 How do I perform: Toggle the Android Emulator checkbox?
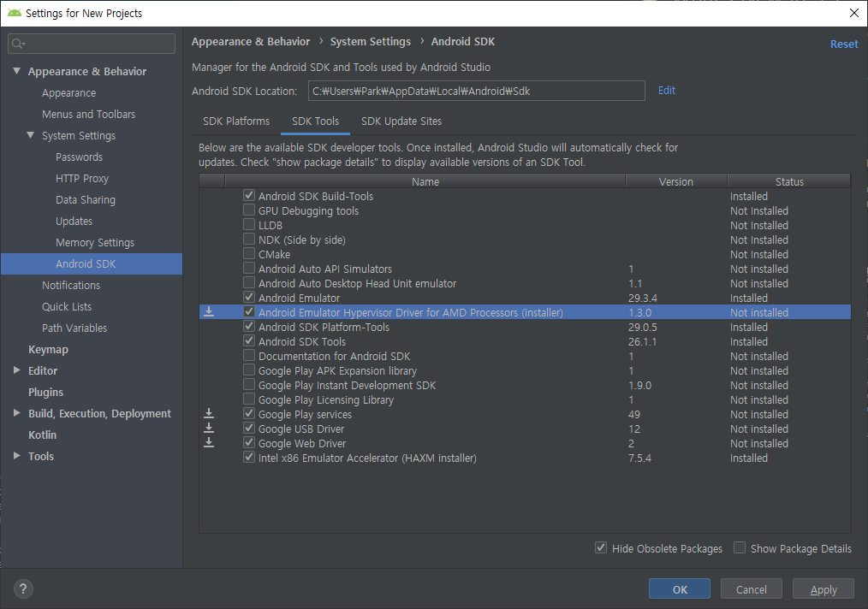click(249, 298)
